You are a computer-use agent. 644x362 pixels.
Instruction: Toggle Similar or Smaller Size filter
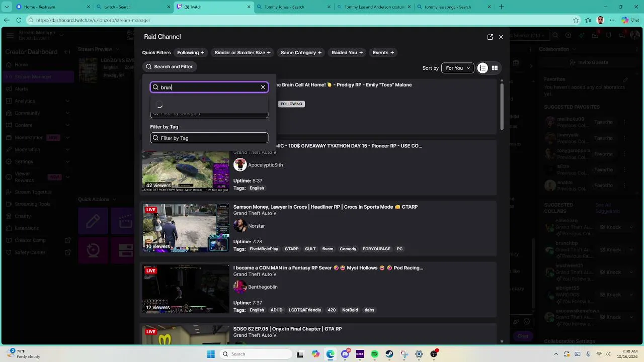(x=243, y=53)
